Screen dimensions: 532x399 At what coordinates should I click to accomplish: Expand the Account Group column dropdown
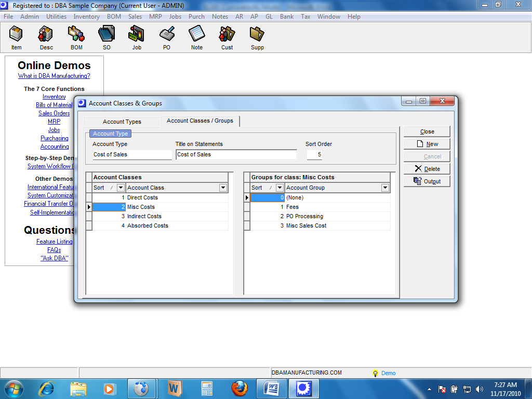click(385, 188)
